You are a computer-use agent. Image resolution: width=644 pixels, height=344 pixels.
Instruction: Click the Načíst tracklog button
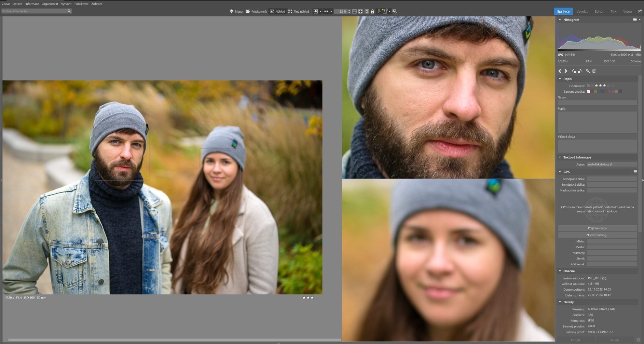point(597,235)
